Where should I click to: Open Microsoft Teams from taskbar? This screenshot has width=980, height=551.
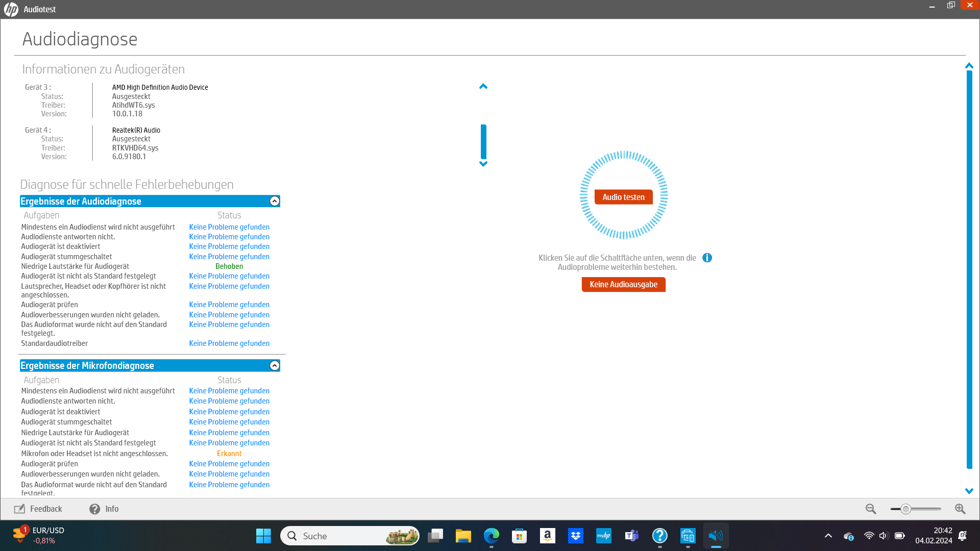click(632, 536)
